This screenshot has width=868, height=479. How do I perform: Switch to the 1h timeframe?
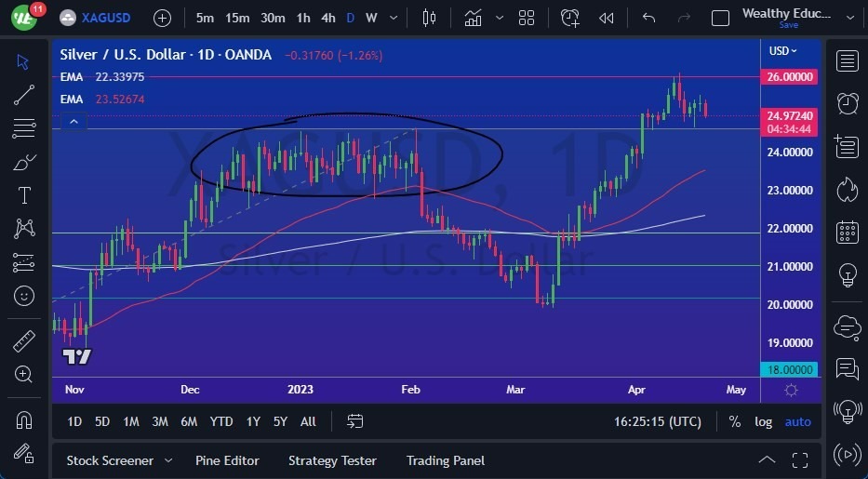[303, 19]
